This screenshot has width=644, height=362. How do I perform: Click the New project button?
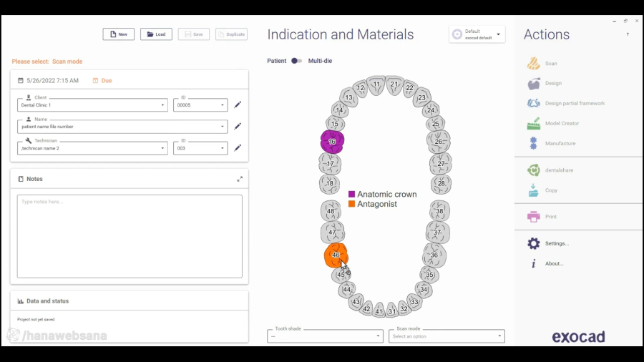pyautogui.click(x=119, y=34)
